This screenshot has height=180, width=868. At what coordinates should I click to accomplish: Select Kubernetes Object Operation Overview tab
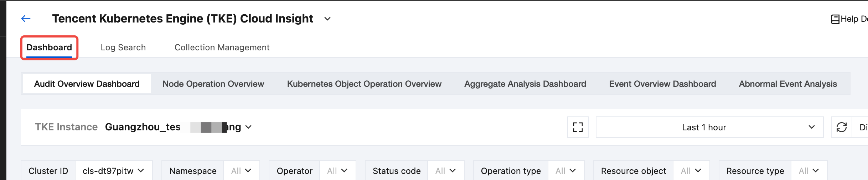pyautogui.click(x=364, y=84)
